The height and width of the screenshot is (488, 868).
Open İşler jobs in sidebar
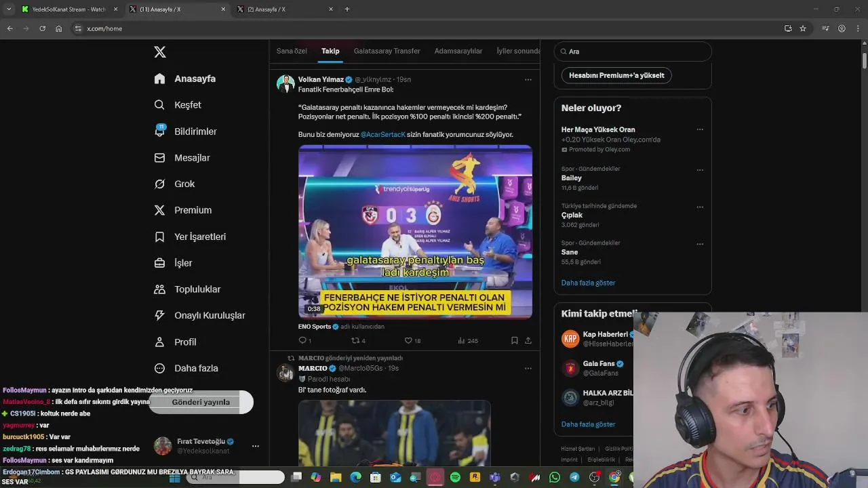click(x=173, y=263)
